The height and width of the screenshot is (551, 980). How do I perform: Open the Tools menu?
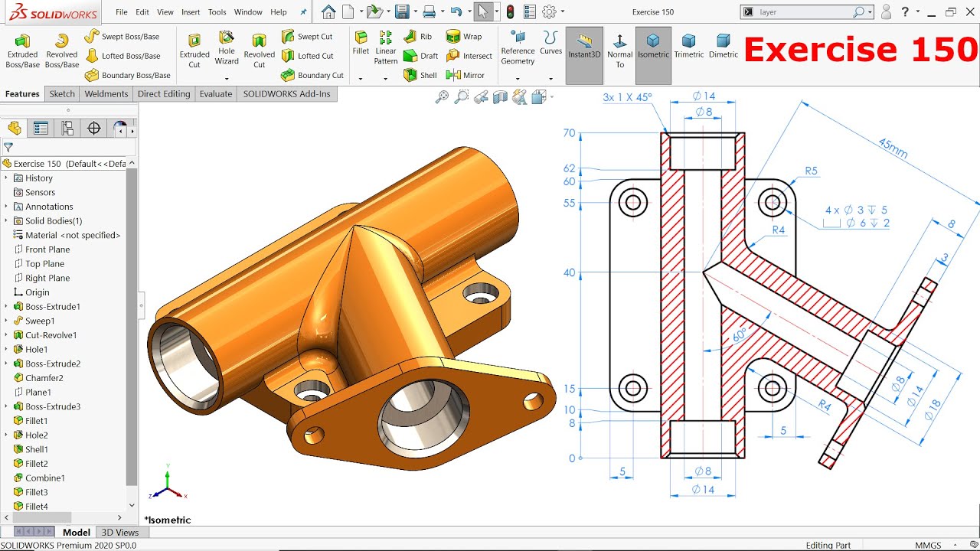[x=217, y=12]
